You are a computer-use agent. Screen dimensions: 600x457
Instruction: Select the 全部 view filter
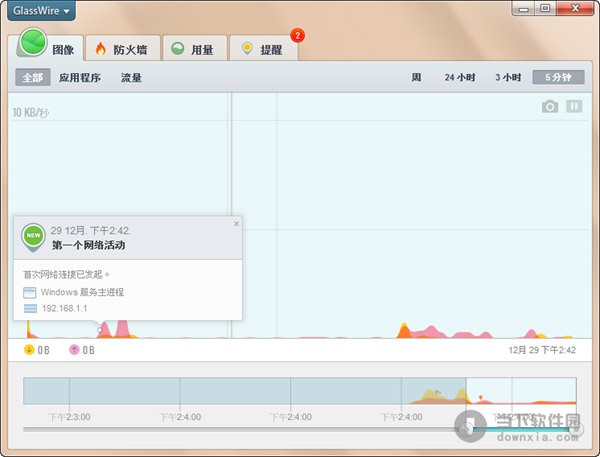coord(33,77)
